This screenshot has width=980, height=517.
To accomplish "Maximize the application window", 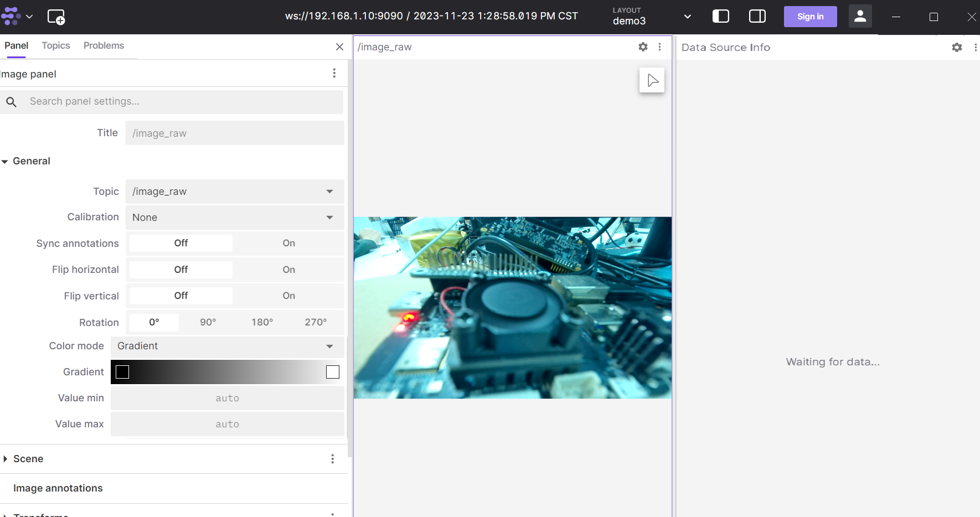I will click(933, 17).
